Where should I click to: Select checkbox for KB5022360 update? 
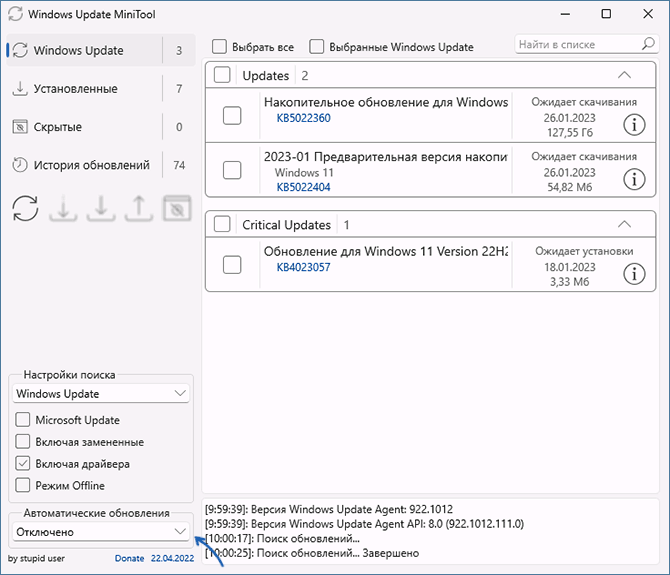[232, 116]
